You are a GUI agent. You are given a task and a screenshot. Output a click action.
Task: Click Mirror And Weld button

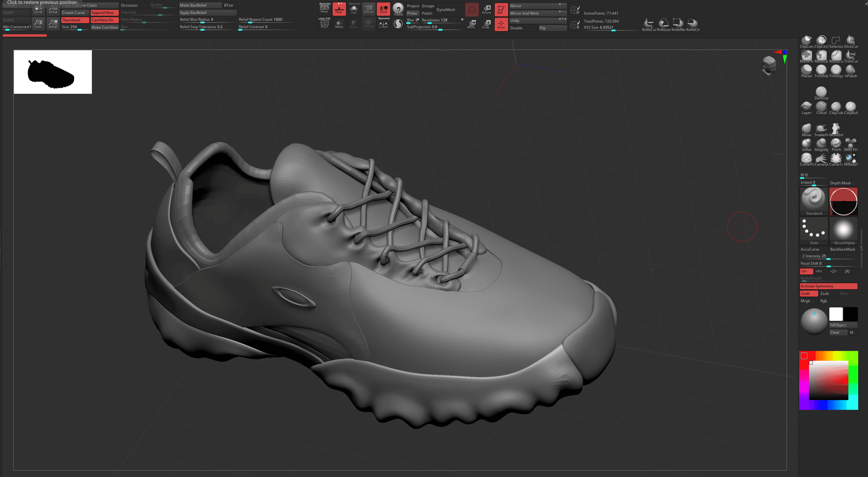538,14
